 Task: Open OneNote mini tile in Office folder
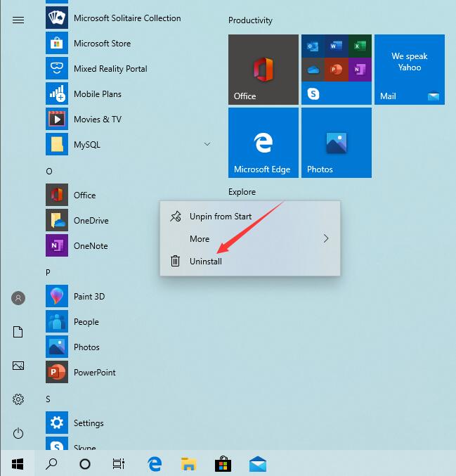point(360,70)
